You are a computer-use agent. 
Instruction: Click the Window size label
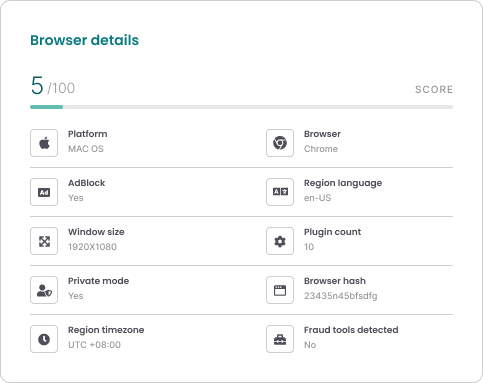coord(96,232)
